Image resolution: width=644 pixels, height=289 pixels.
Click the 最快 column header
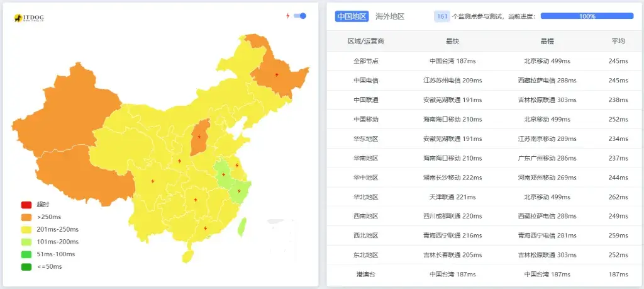pyautogui.click(x=453, y=41)
